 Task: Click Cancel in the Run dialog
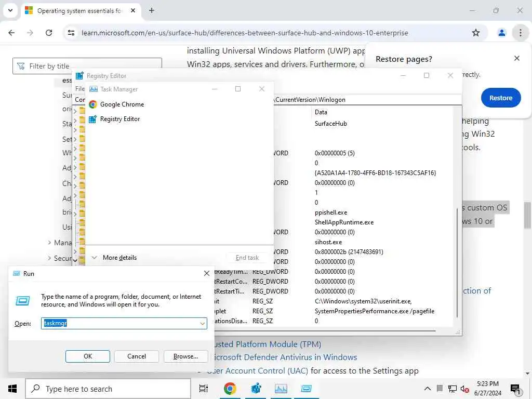137,356
